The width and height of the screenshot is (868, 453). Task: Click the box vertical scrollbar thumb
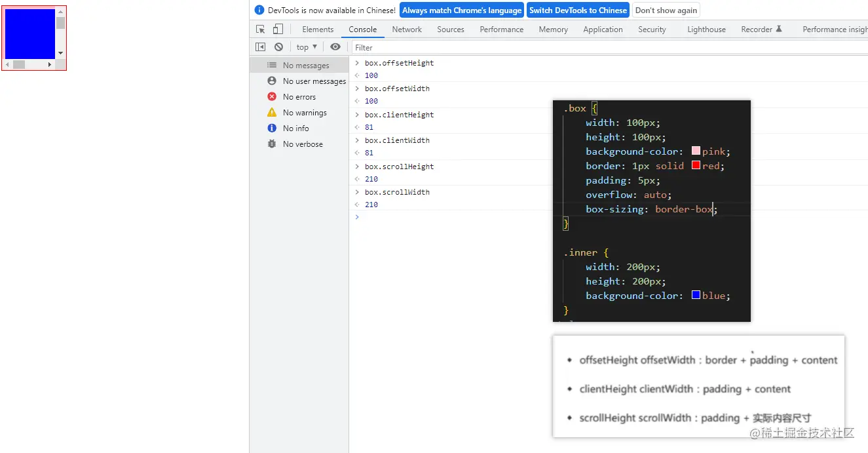click(60, 24)
